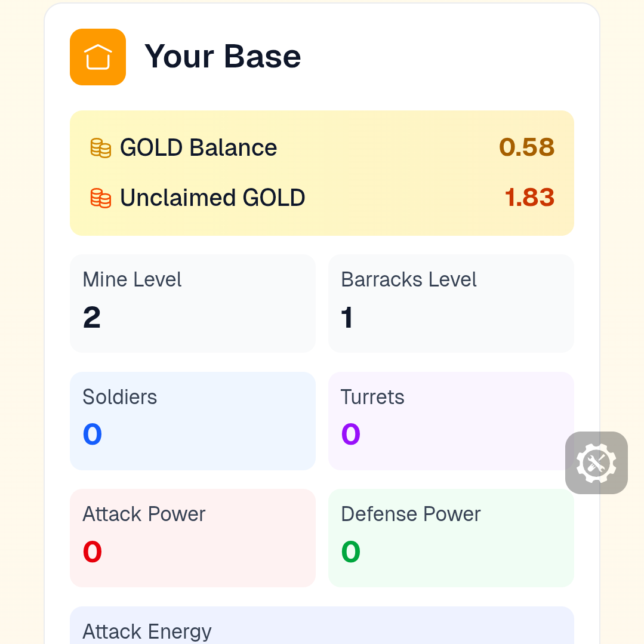Click the Unclaimed GOLD label text
This screenshot has height=644, width=644.
212,198
